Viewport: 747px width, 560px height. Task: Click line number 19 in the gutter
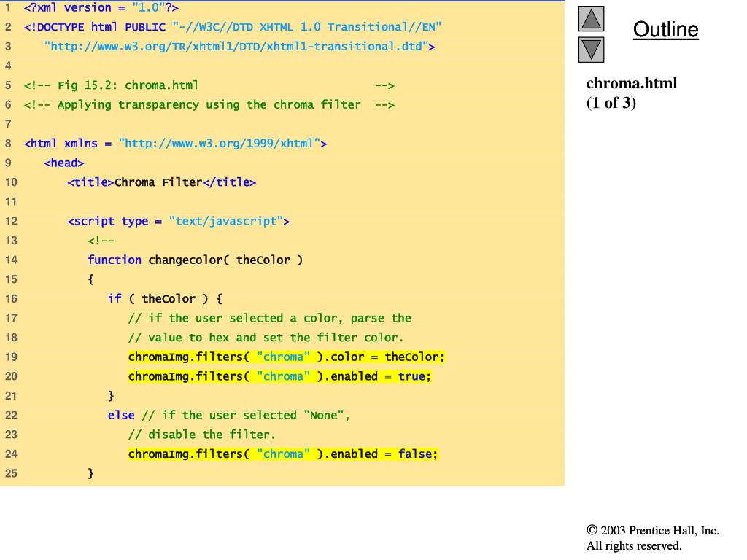pos(11,357)
